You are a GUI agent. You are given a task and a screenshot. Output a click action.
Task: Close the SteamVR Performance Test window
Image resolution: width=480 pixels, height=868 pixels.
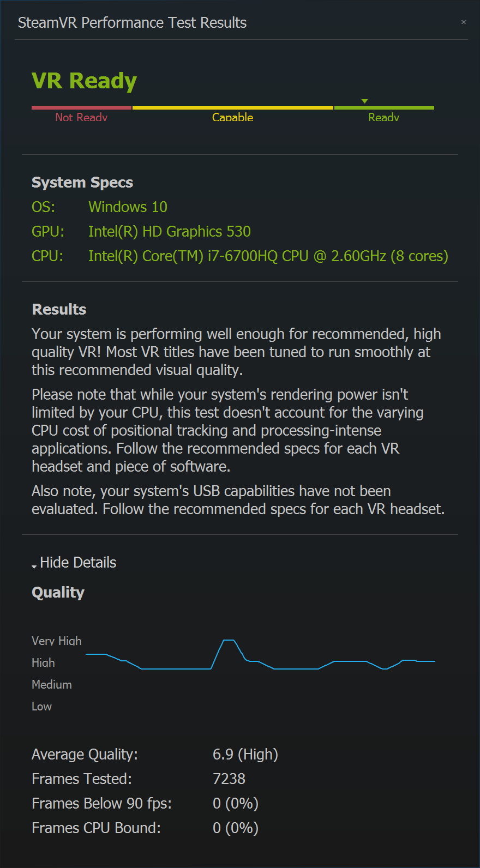point(464,22)
